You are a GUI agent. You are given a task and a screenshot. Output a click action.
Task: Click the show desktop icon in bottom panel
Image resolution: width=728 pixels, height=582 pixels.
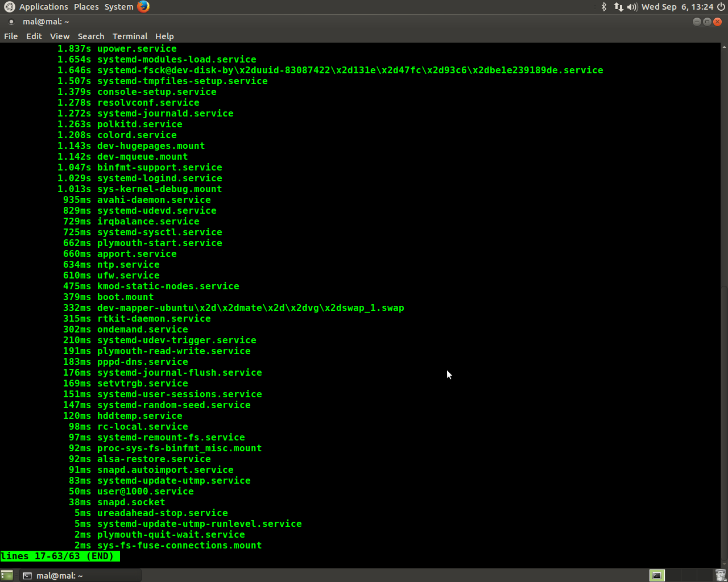(x=7, y=575)
